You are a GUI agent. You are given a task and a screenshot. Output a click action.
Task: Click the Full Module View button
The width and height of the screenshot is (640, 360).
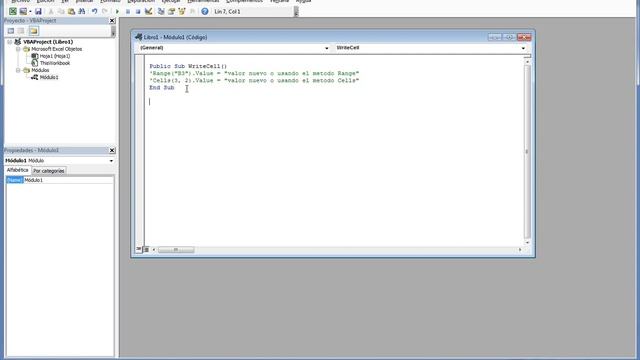[146, 249]
